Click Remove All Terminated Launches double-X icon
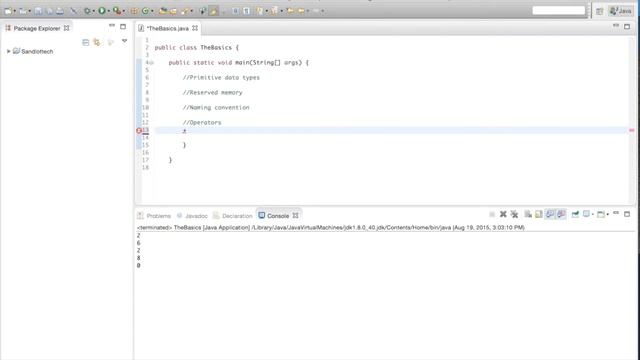Screen dimensions: 640x360 tap(514, 214)
